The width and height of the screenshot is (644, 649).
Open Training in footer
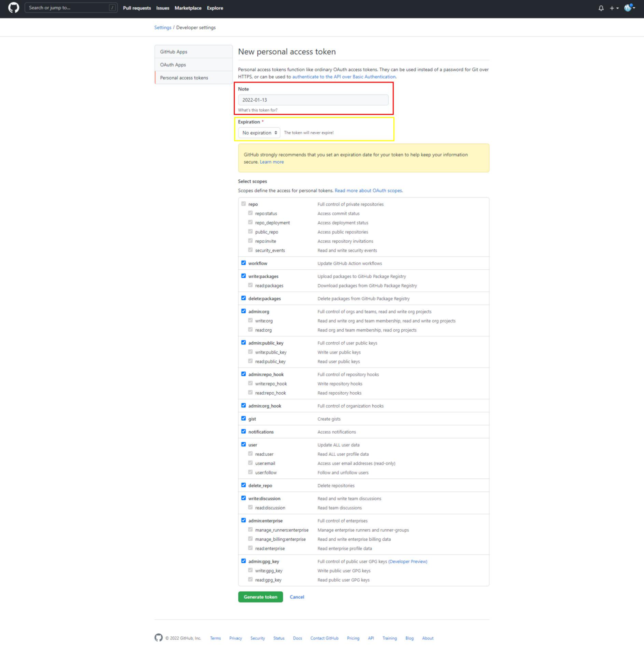tap(389, 638)
